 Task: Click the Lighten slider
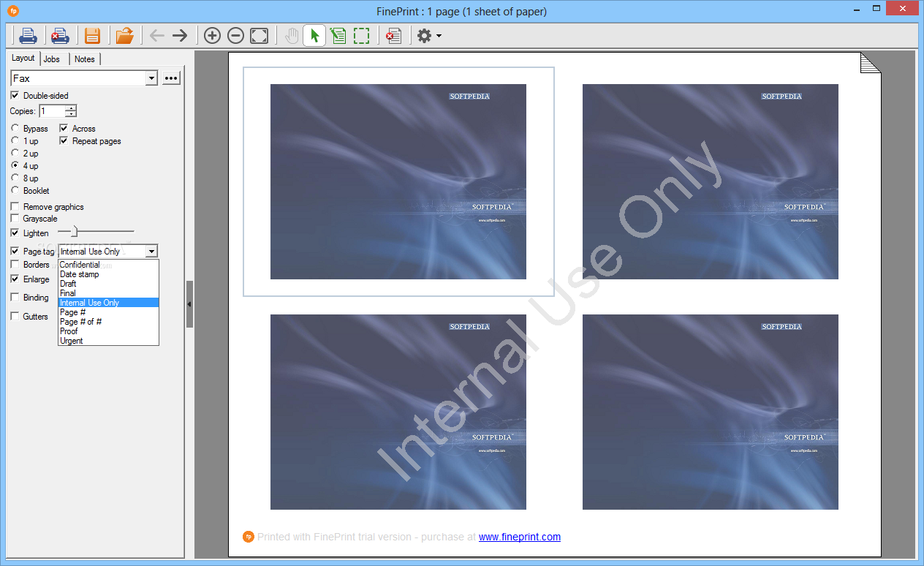tap(96, 233)
